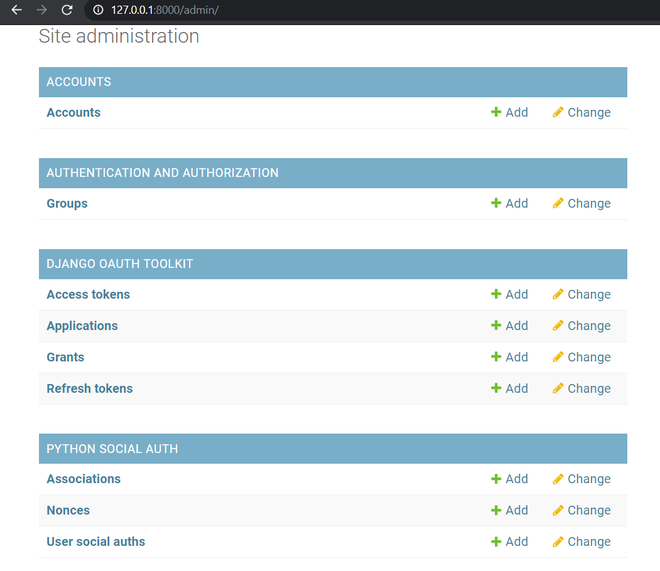
Task: Open the Django OAuth Toolkit section header
Action: pyautogui.click(x=120, y=264)
